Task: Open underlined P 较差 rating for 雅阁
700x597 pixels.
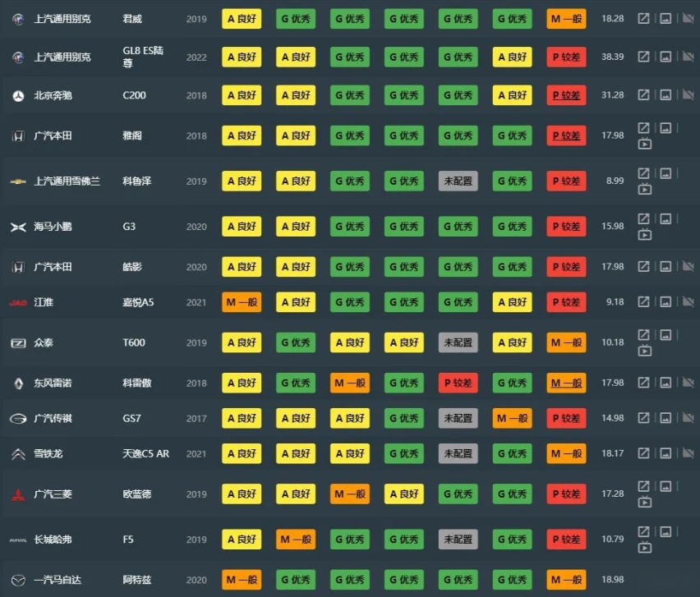Action: point(566,135)
